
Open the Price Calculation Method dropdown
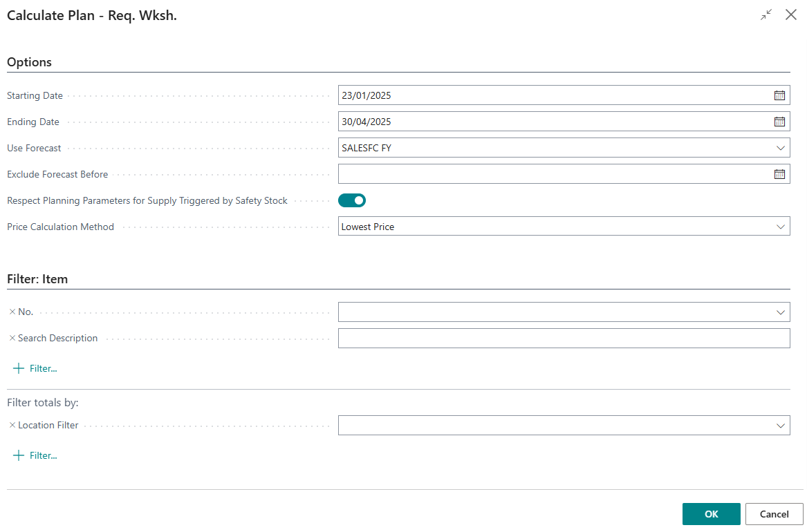click(781, 226)
